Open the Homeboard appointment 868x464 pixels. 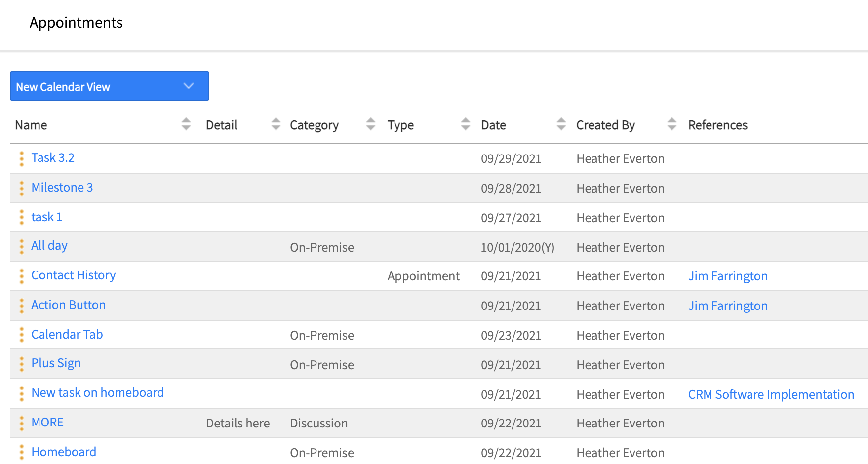tap(64, 452)
